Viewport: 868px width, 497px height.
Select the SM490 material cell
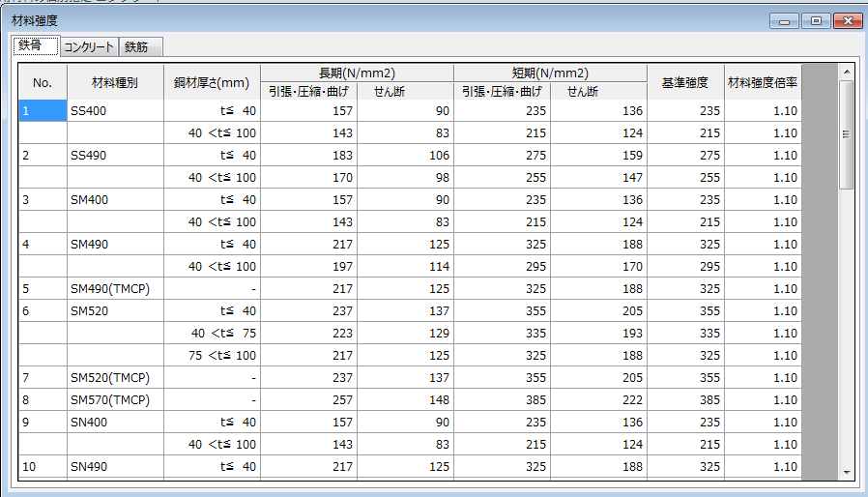click(x=115, y=245)
